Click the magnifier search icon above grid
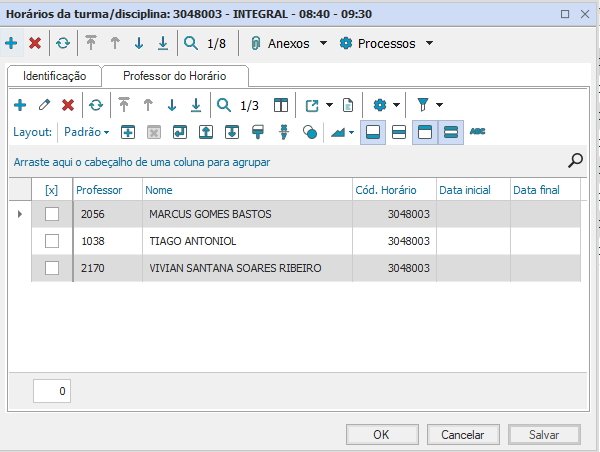This screenshot has height=452, width=600. pyautogui.click(x=576, y=160)
